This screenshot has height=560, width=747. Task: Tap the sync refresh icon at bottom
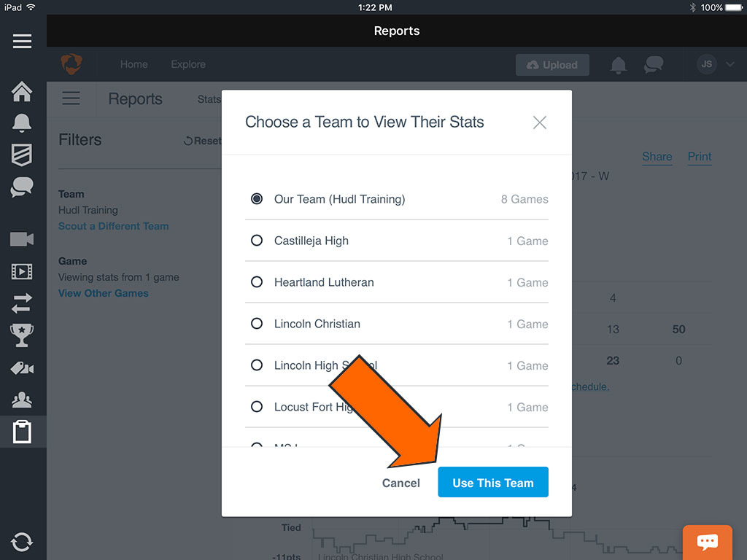pyautogui.click(x=22, y=542)
